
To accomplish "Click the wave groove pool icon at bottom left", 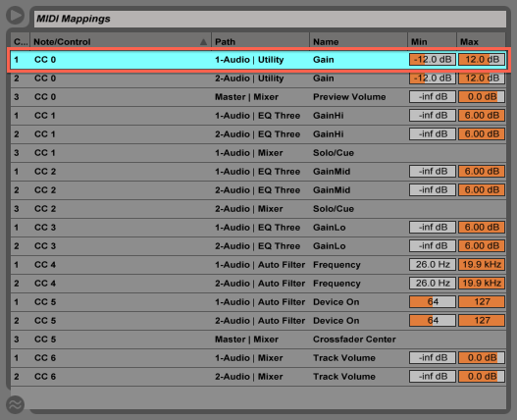I will click(15, 404).
